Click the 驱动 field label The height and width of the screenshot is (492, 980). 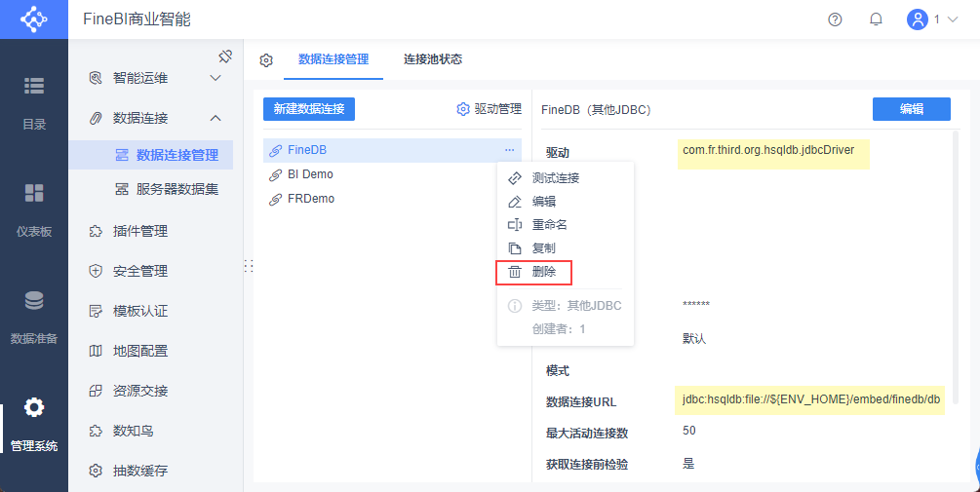pyautogui.click(x=558, y=153)
